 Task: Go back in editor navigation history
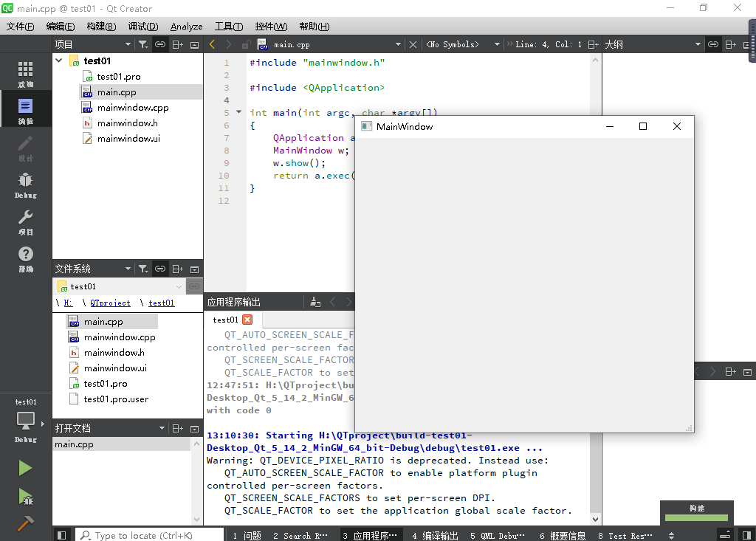[212, 44]
